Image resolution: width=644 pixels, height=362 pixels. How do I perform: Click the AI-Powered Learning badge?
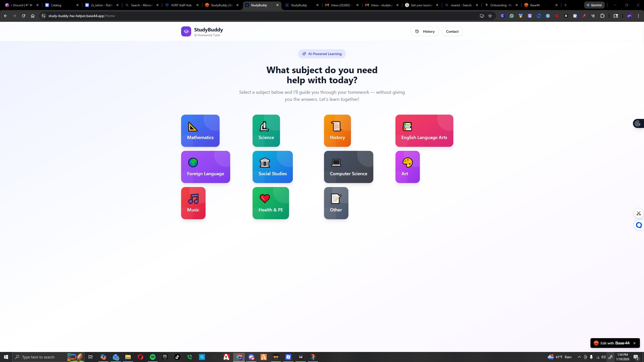pos(322,54)
